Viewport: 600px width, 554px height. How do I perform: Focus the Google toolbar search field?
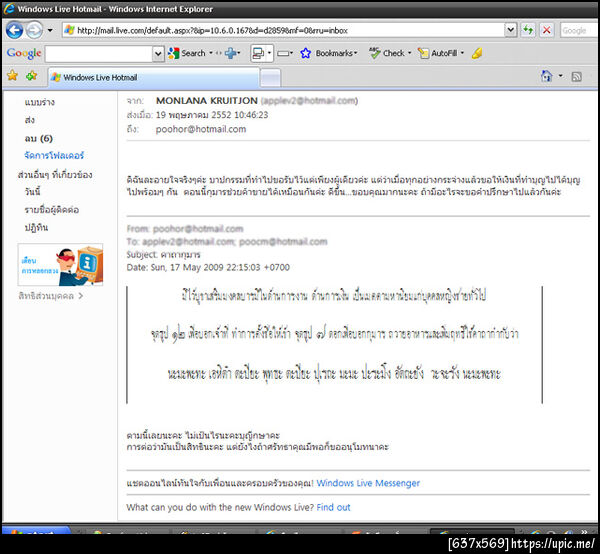tap(99, 54)
